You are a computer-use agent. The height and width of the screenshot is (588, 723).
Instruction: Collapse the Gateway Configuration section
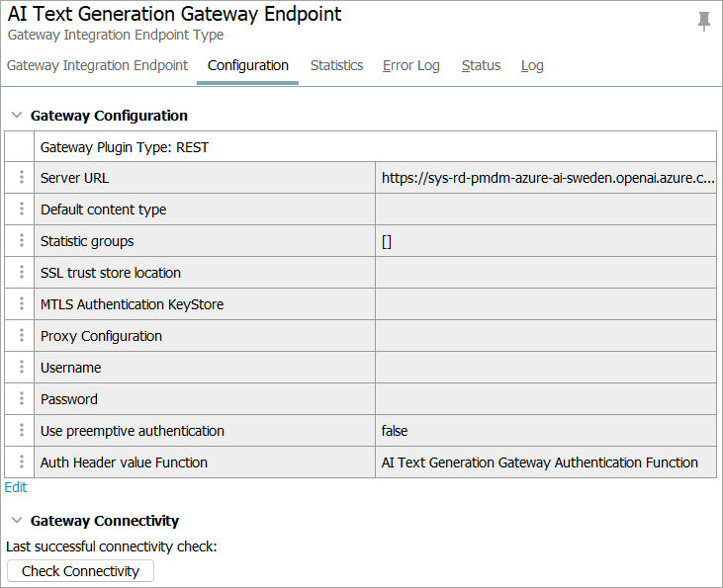(x=16, y=116)
